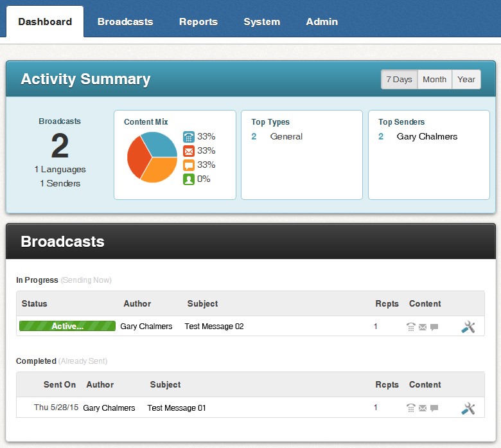The height and width of the screenshot is (448, 501).
Task: Click Gary Chalmers in Top Senders
Action: [427, 136]
